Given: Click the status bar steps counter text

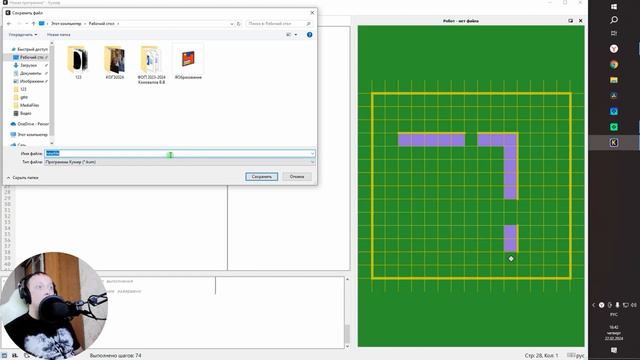Looking at the screenshot, I should pos(116,356).
